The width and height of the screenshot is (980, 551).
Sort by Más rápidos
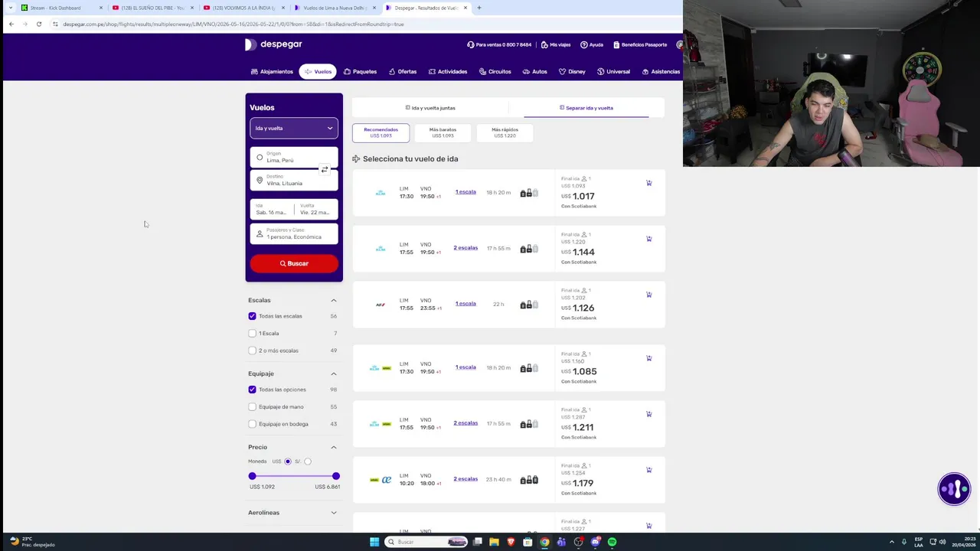505,132
